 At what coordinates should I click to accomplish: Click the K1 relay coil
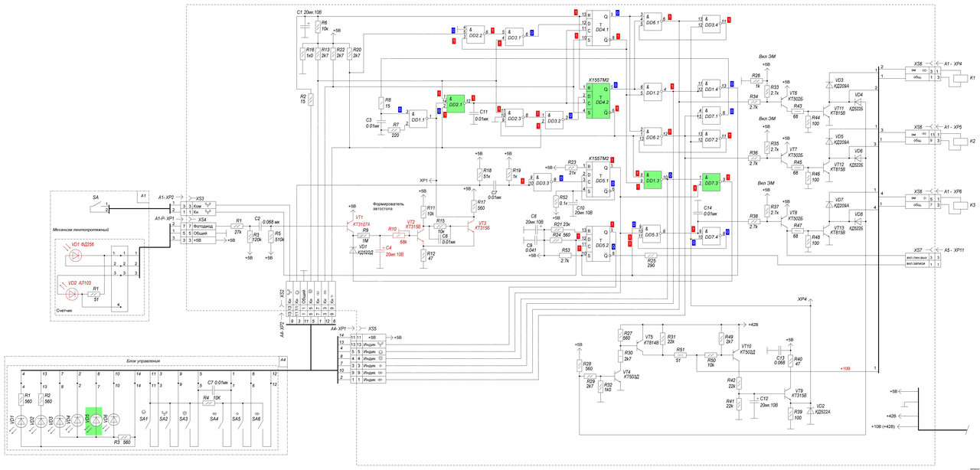coord(959,78)
